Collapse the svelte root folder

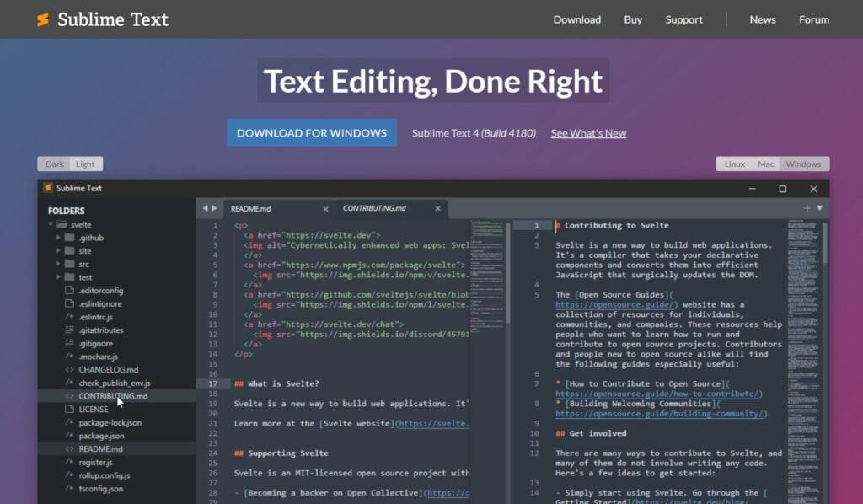51,224
